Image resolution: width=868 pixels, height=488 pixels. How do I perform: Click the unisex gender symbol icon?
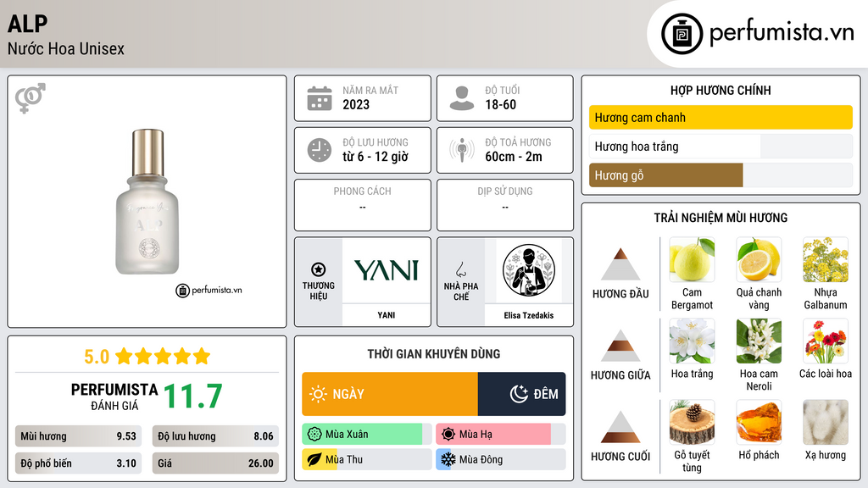pyautogui.click(x=30, y=98)
